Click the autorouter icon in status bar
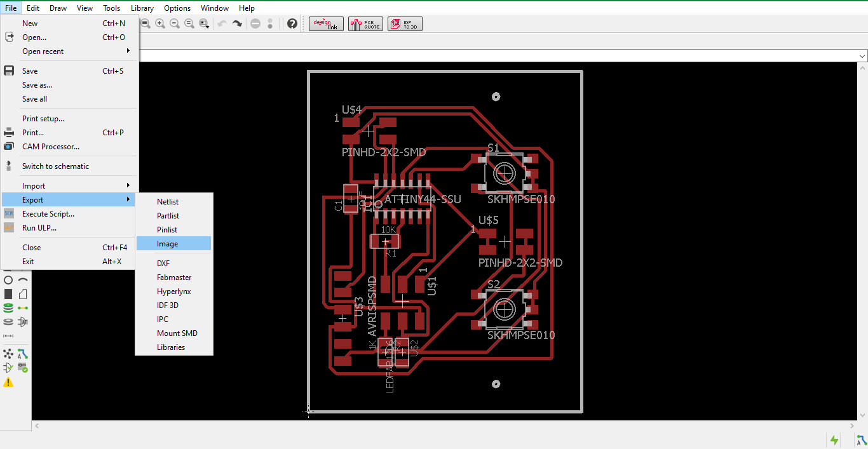This screenshot has height=449, width=868. (860, 439)
